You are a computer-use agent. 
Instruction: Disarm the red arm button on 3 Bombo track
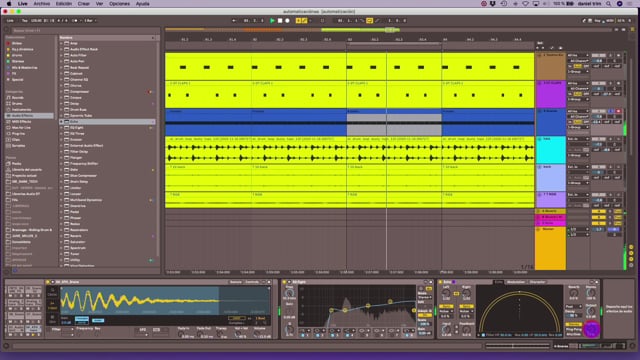(x=618, y=111)
